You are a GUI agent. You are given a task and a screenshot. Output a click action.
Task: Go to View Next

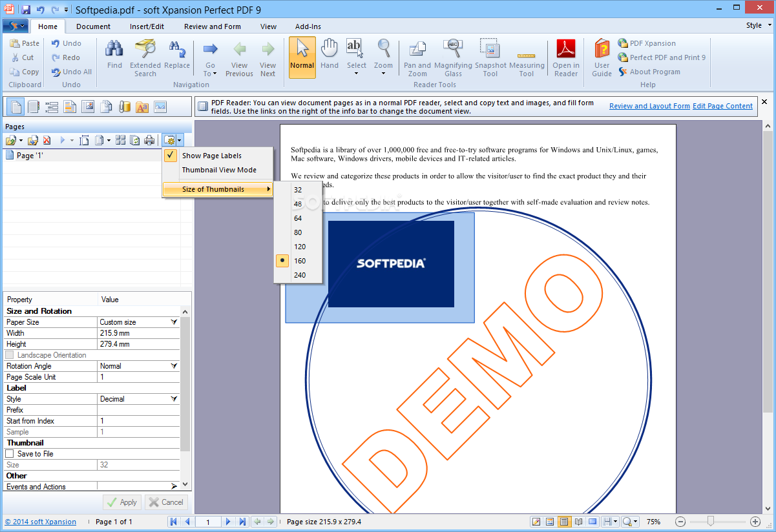point(267,57)
